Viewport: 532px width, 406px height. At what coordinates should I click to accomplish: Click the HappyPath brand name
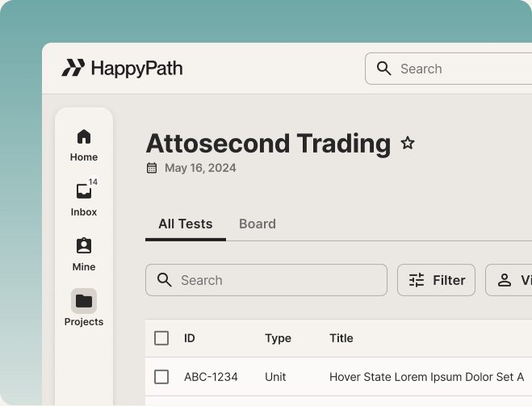[x=137, y=68]
